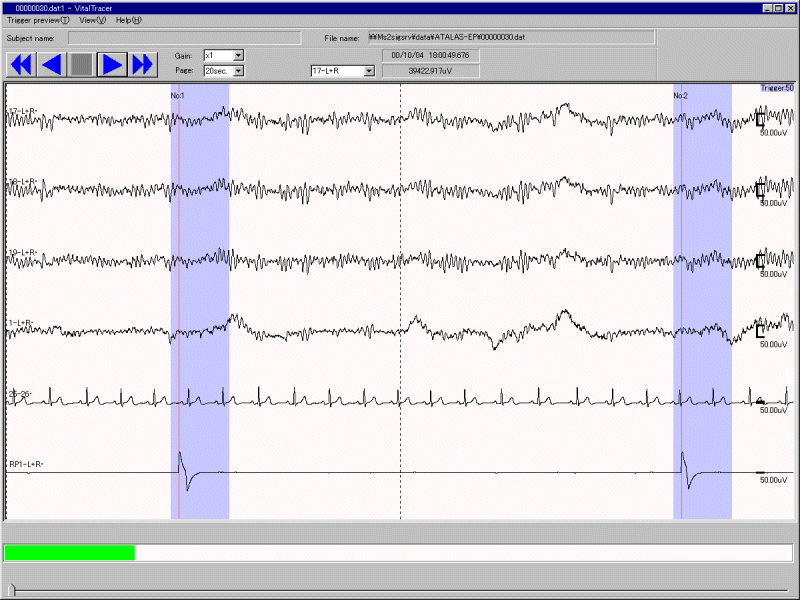Viewport: 800px width, 600px height.
Task: Click the step backward arrow button
Action: pyautogui.click(x=51, y=64)
